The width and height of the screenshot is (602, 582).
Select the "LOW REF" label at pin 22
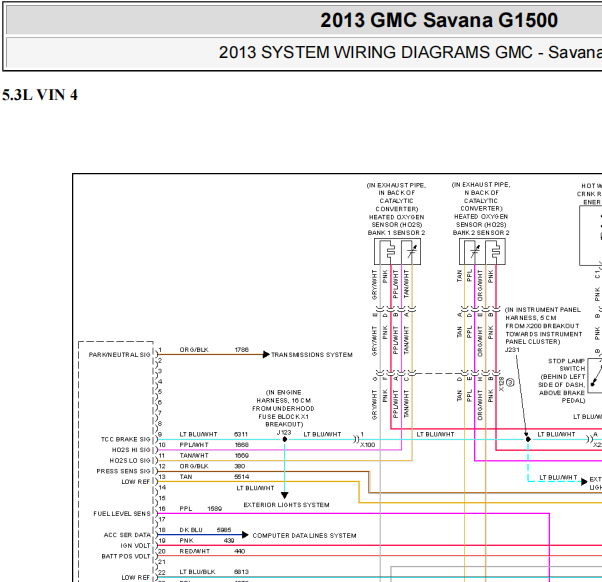click(136, 577)
